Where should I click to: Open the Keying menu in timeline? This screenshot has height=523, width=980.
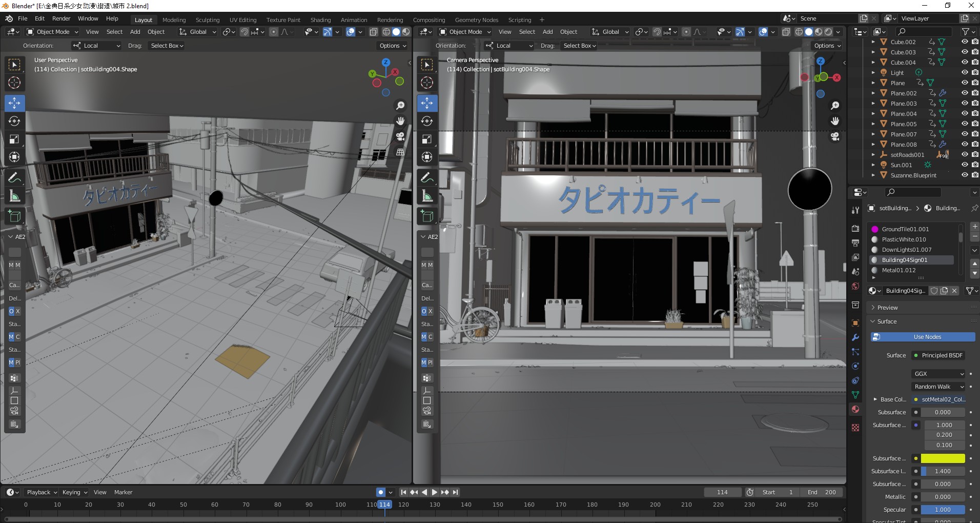[x=74, y=492]
